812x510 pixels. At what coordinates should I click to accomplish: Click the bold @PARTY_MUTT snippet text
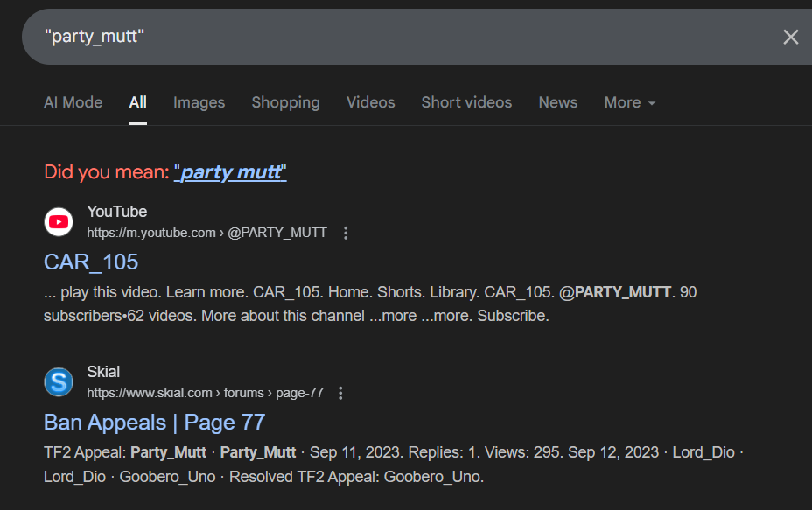point(615,292)
